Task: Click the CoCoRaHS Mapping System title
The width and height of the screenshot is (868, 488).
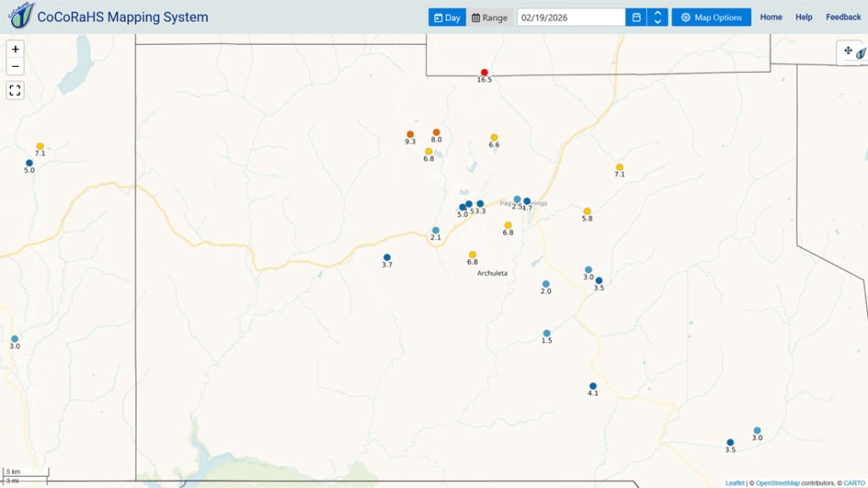Action: pyautogui.click(x=123, y=17)
